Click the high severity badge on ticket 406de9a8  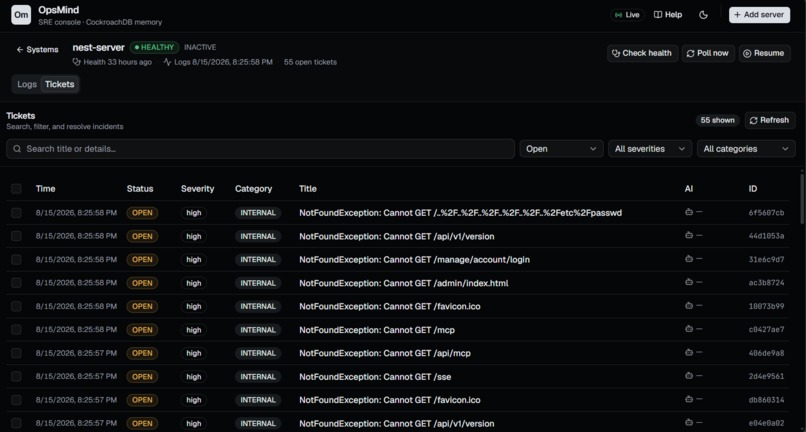point(194,353)
